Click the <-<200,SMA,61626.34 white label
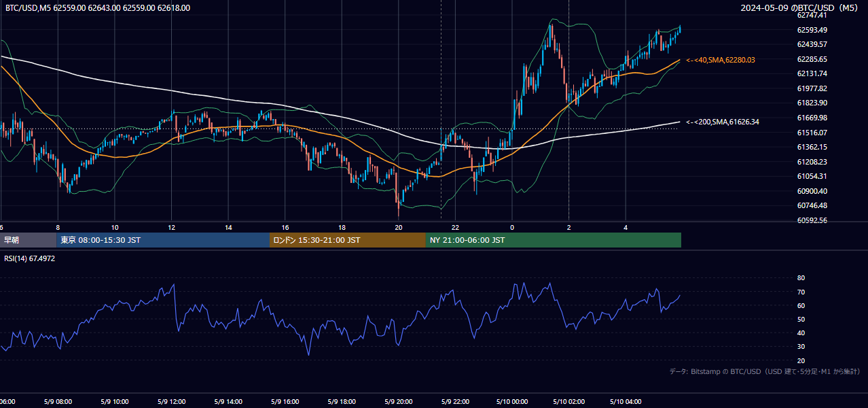Viewport: 868px width, 408px height. click(x=723, y=122)
